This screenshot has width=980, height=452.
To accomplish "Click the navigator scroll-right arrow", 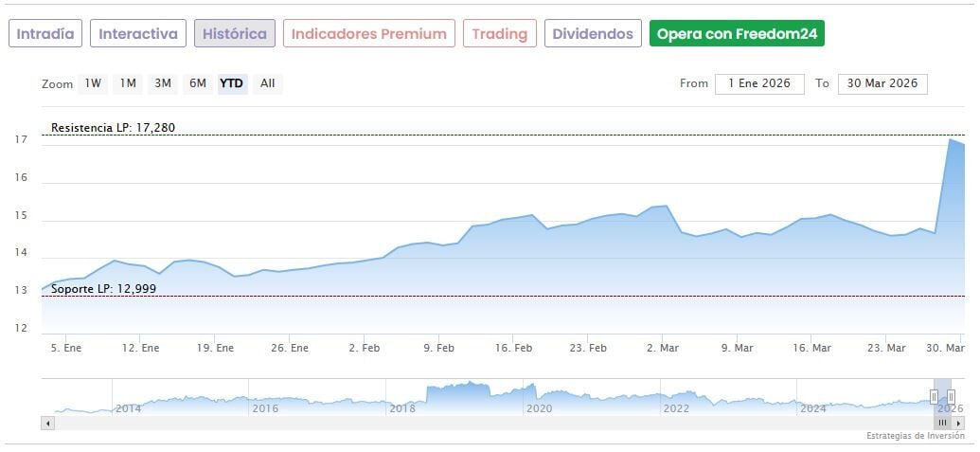I will (x=958, y=423).
